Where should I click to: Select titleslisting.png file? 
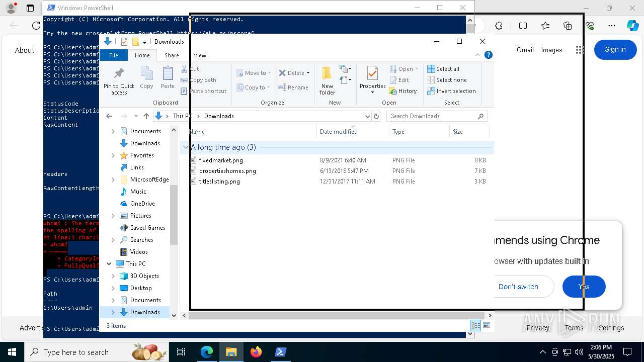[x=219, y=182]
